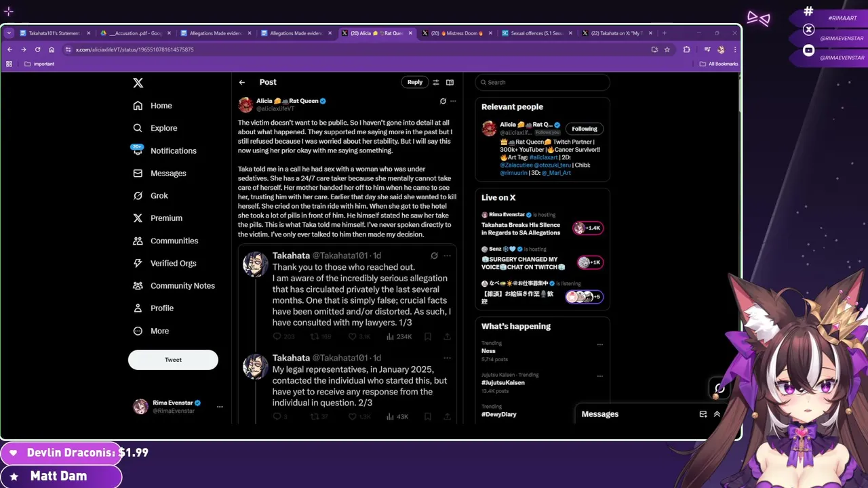Viewport: 868px width, 488px height.
Task: Click Alicia's profile avatar on the post
Action: tap(245, 104)
